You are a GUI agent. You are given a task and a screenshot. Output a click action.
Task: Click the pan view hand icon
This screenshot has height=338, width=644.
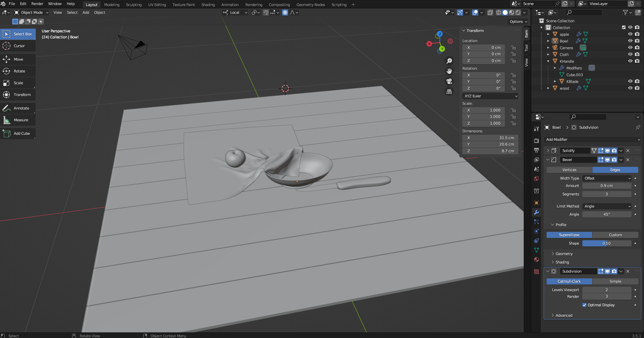(x=449, y=71)
